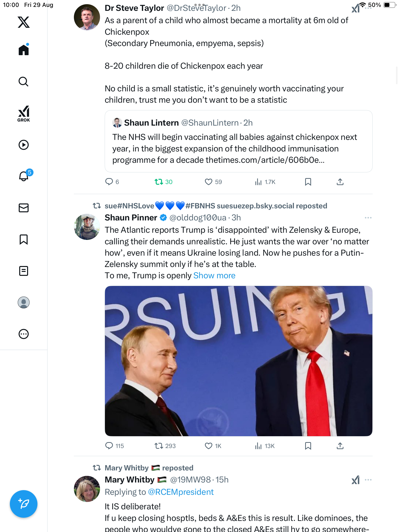Go to the Home timeline
Image resolution: width=399 pixels, height=532 pixels.
click(x=24, y=50)
